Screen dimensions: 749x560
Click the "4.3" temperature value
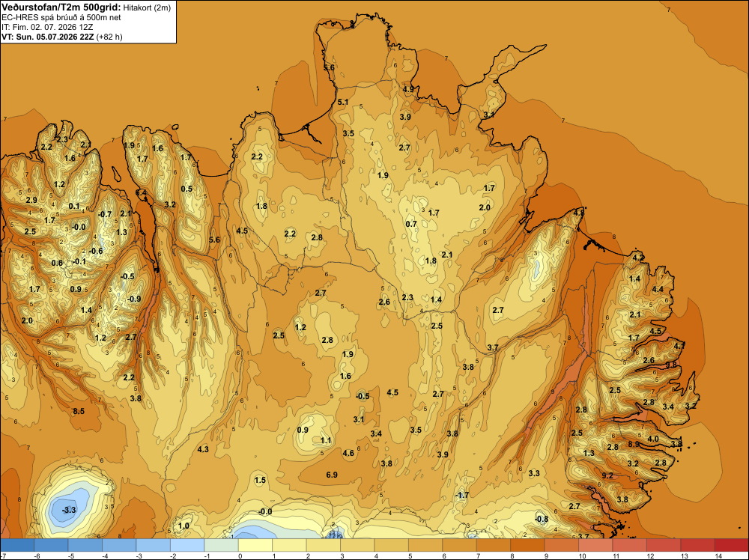[203, 449]
